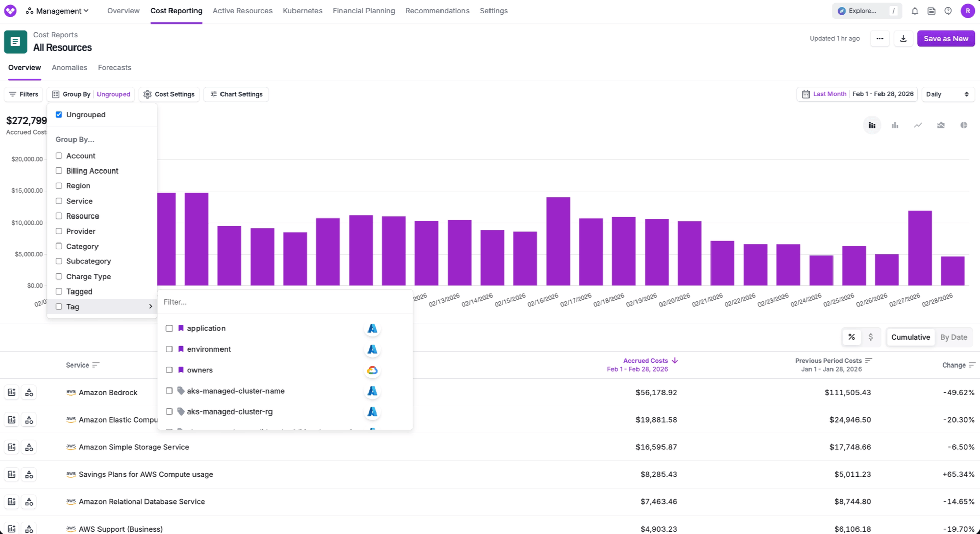Click the Save as New button
This screenshot has height=534, width=980.
point(945,39)
